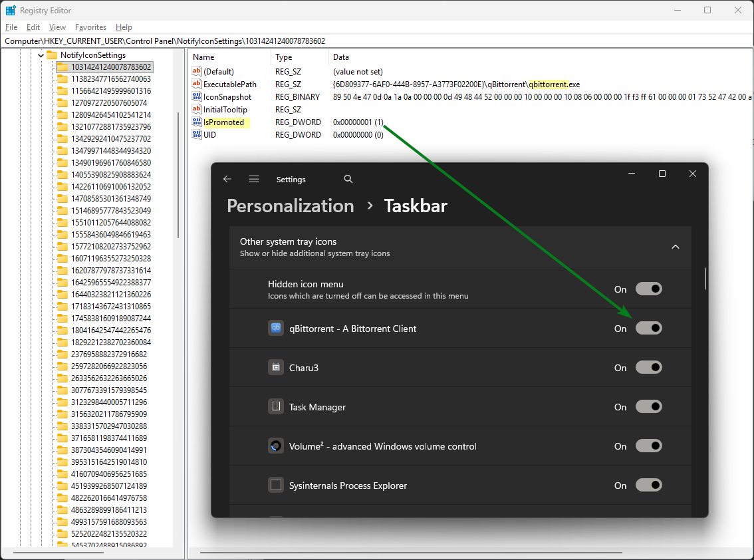This screenshot has width=754, height=560.
Task: Click folder icon of key 10314241240078783602
Action: [63, 67]
